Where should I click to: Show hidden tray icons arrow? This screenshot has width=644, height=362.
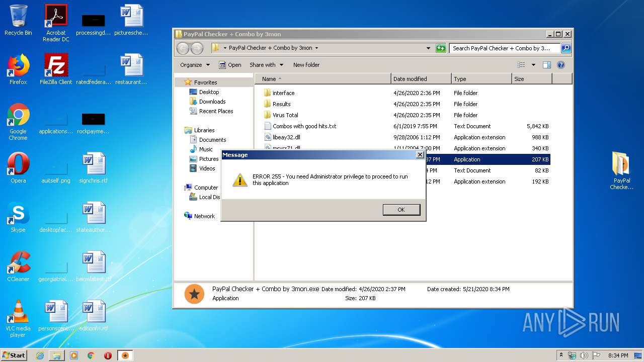(561, 355)
